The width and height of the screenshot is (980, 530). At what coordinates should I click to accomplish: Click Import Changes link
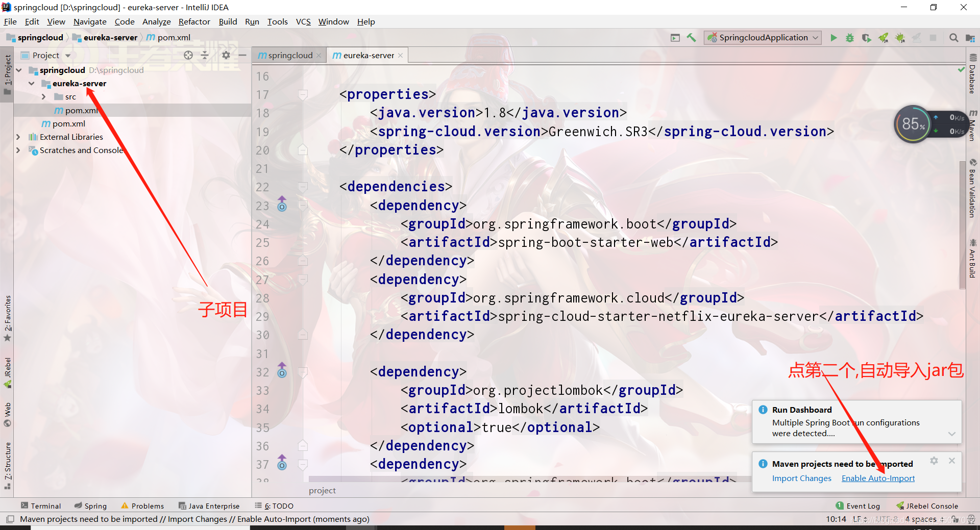tap(801, 478)
